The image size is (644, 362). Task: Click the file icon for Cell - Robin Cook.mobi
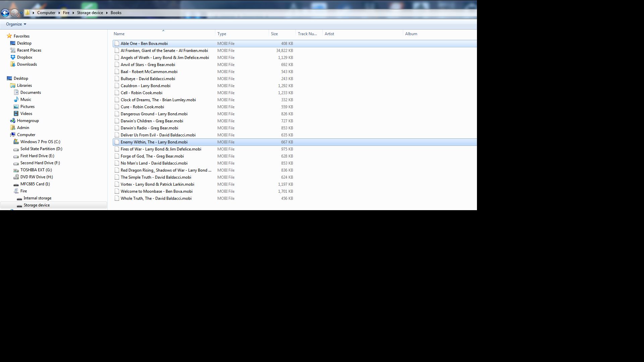point(117,93)
